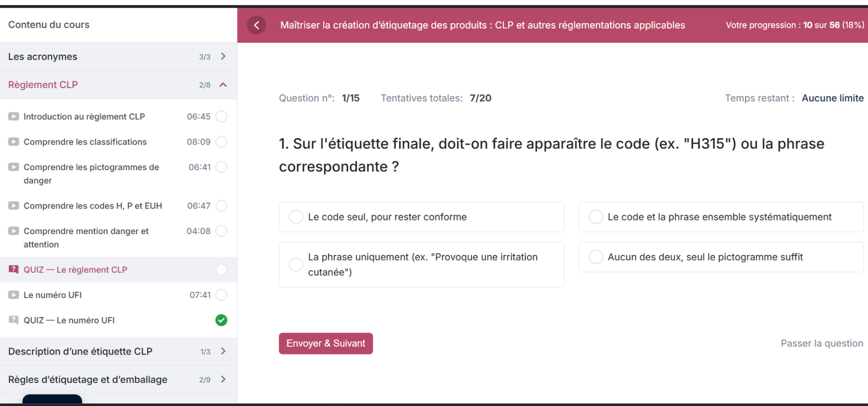Screen dimensions: 868x406
Task: Click video icon beside Comprendre les classifications
Action: pos(14,142)
